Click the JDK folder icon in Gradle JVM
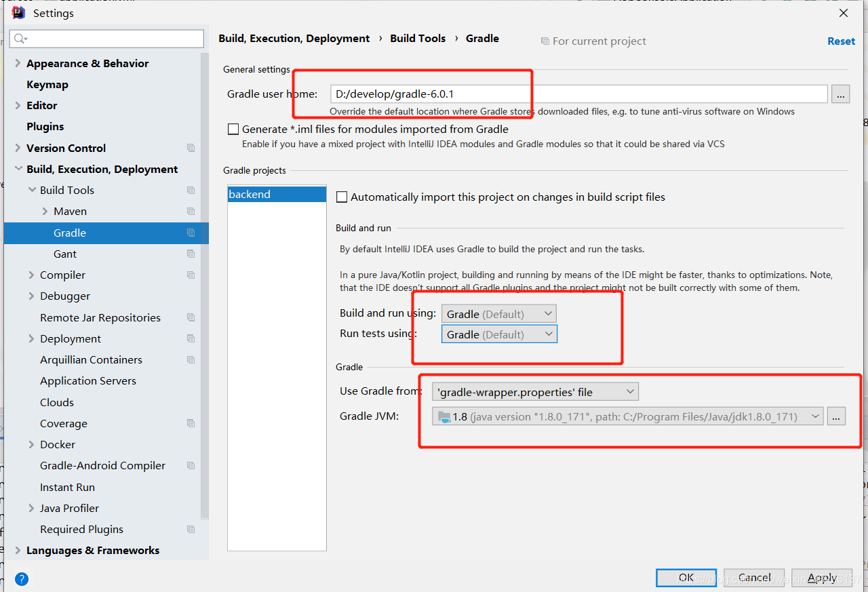This screenshot has width=868, height=592. (444, 417)
